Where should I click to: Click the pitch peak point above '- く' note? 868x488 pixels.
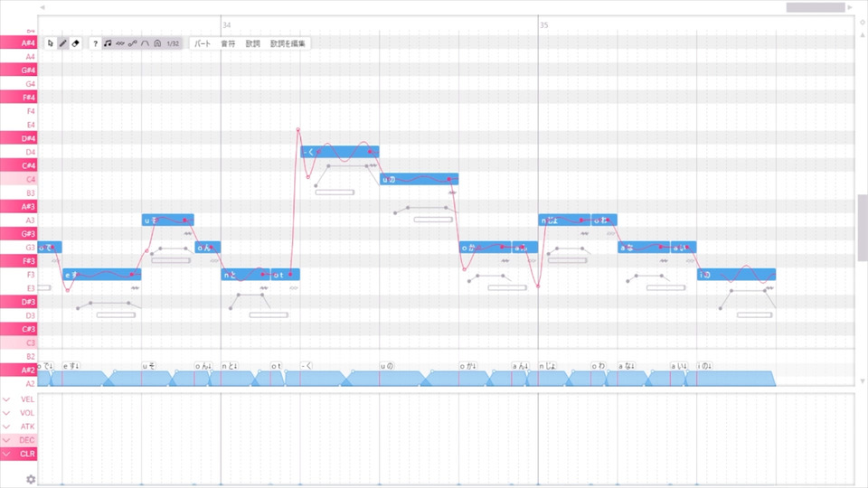point(297,130)
